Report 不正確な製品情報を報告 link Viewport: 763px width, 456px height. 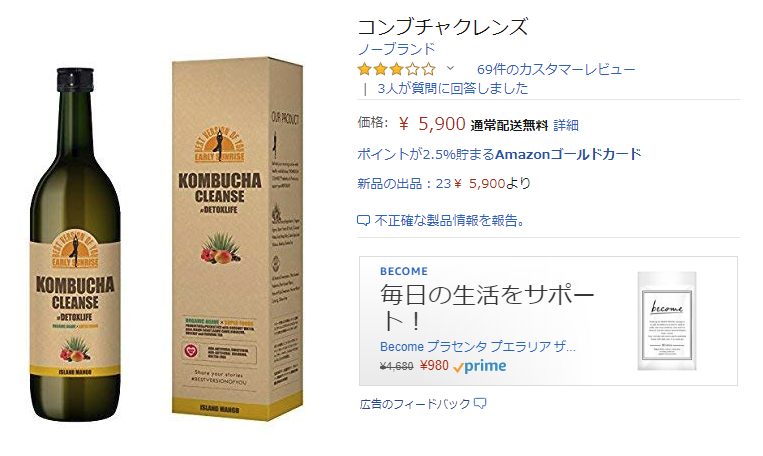click(450, 220)
